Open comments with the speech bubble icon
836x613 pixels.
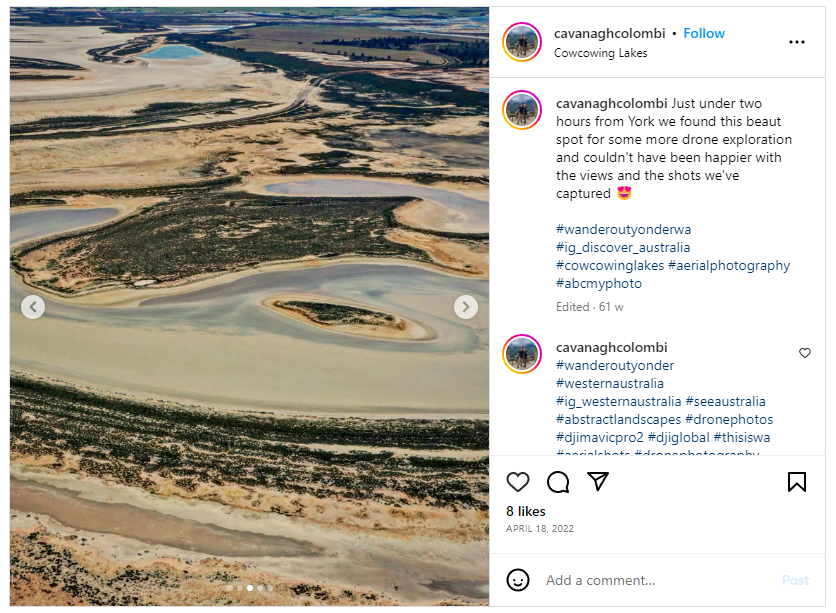pyautogui.click(x=558, y=482)
